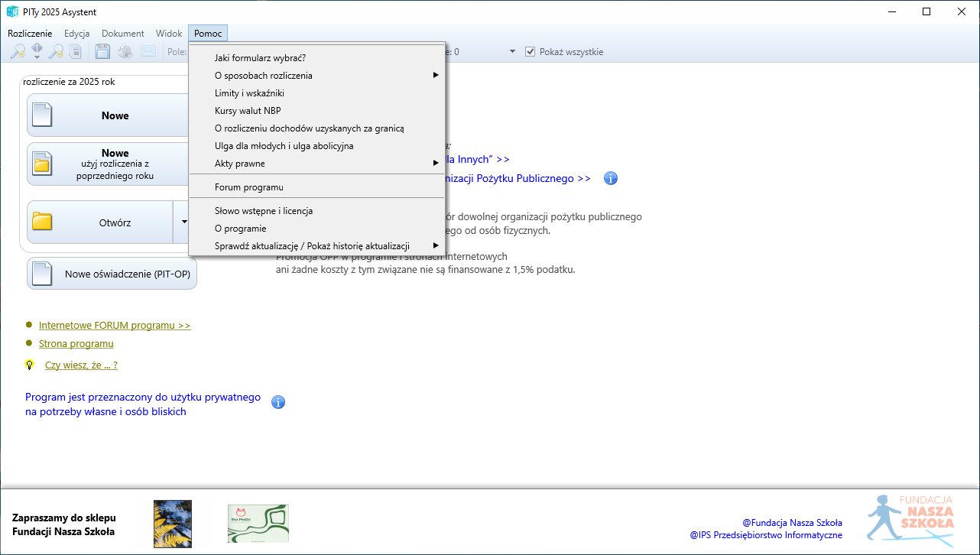
Task: Open the Otwórz button dropdown arrow
Action: [x=183, y=222]
